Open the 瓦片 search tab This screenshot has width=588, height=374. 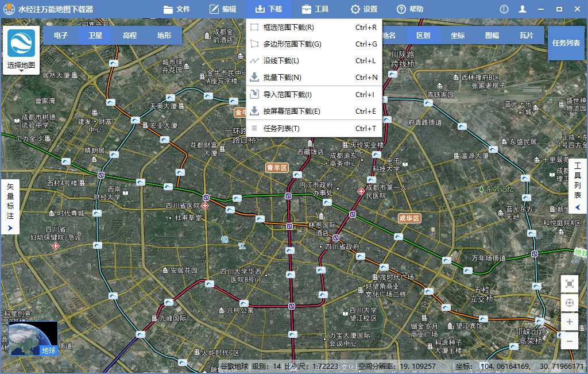click(x=527, y=36)
